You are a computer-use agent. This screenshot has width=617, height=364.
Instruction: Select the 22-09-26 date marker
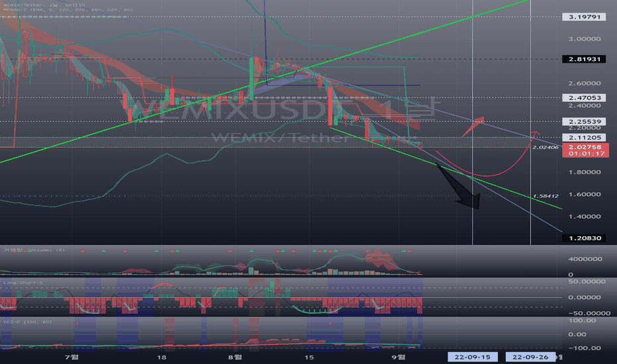click(530, 357)
